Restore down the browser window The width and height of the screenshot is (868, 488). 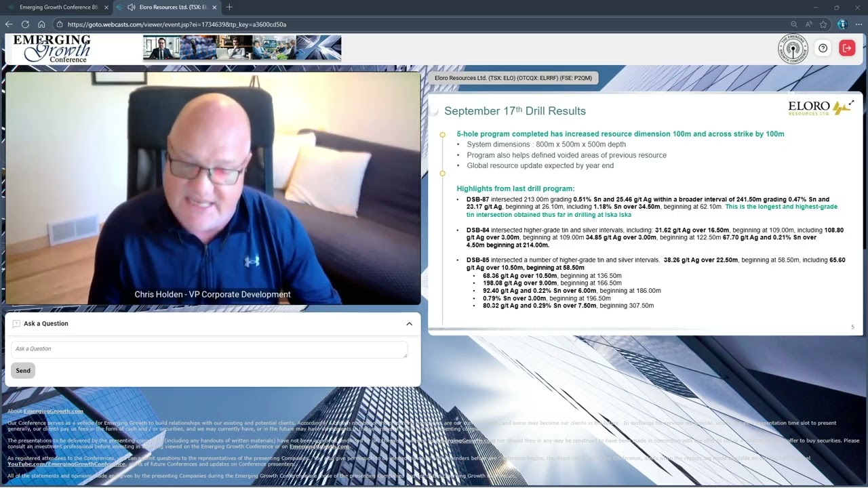(837, 7)
